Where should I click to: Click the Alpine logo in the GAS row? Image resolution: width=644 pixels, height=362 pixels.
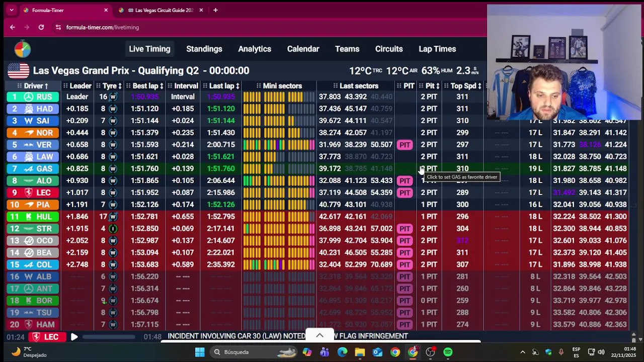point(29,168)
